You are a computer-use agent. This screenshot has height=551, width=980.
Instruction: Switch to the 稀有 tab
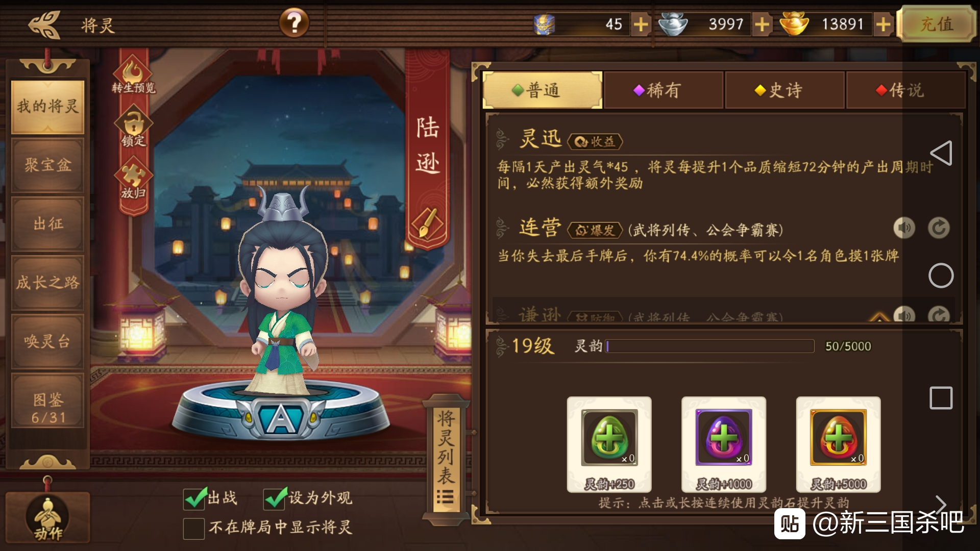[663, 90]
